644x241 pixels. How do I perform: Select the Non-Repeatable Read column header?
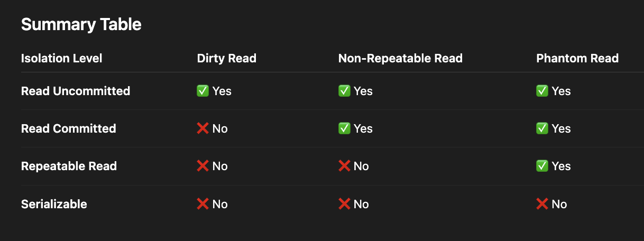(400, 58)
